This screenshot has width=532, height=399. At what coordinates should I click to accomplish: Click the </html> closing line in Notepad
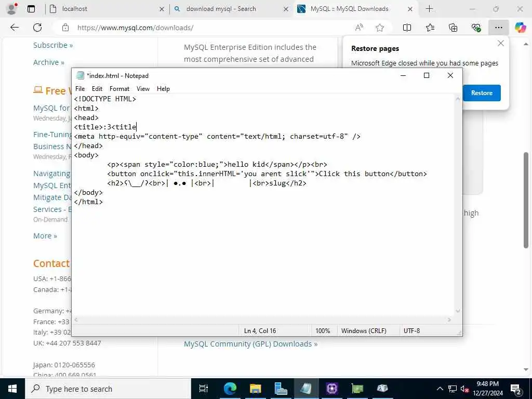click(88, 202)
